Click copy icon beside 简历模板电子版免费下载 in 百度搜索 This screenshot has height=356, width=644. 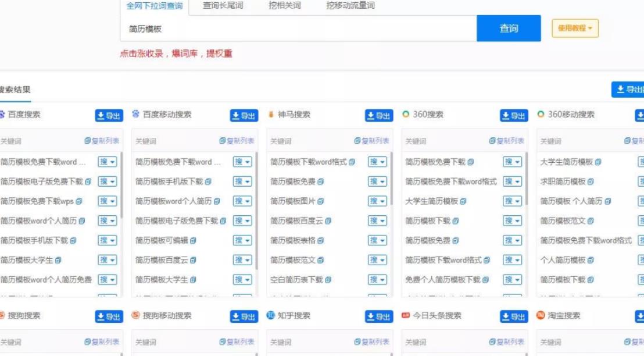[x=88, y=181]
